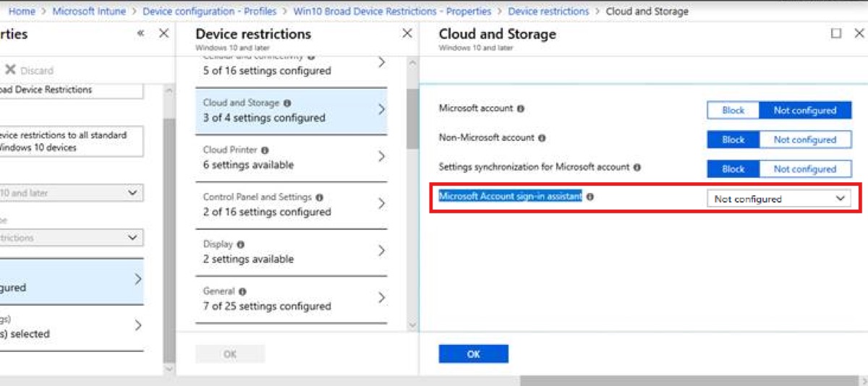Set Microsoft account to Not configured
This screenshot has width=868, height=386.
click(805, 110)
